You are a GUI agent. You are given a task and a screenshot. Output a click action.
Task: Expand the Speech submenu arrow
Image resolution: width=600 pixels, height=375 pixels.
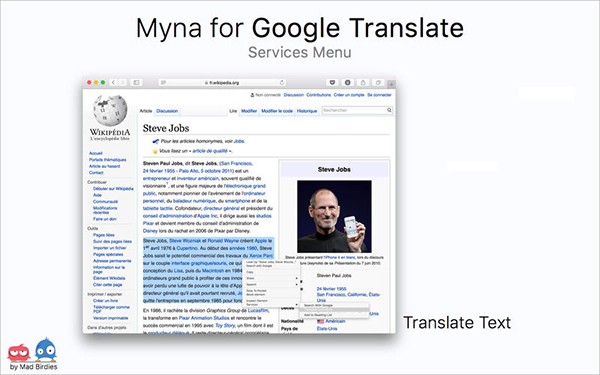tap(297, 285)
